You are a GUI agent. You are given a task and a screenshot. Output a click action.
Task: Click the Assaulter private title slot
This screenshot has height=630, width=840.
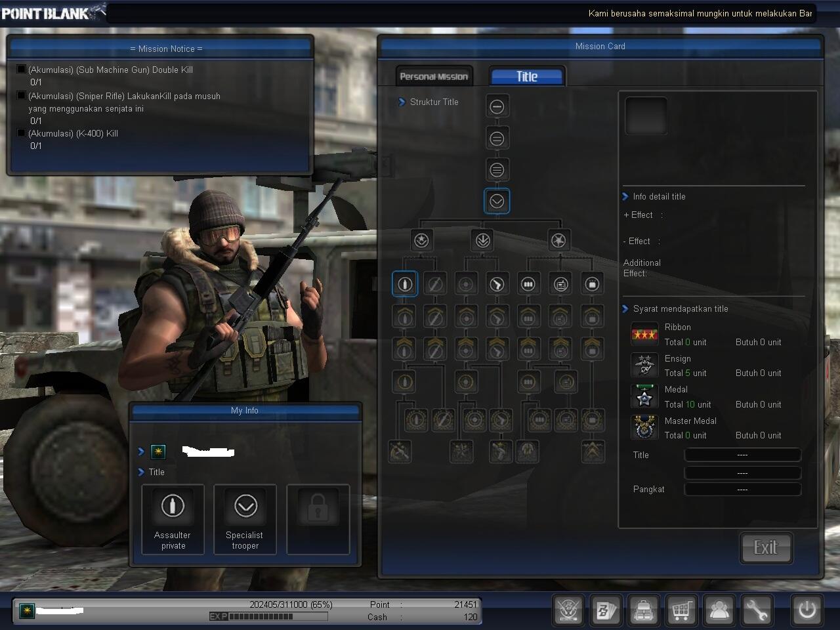(173, 519)
